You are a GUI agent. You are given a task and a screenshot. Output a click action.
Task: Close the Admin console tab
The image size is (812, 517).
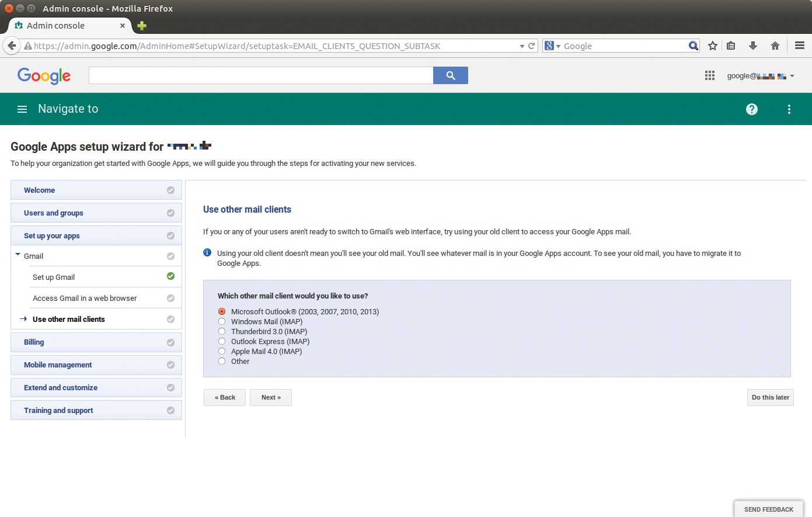tap(123, 26)
